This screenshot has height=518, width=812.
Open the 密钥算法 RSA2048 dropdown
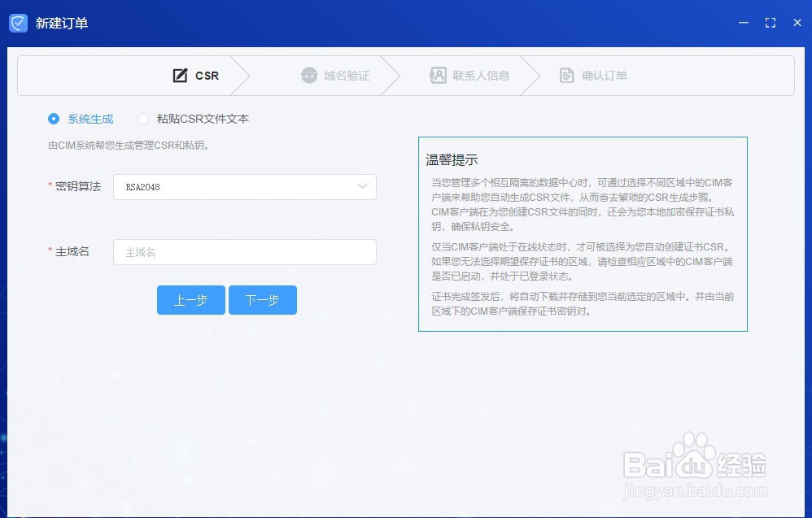pos(244,187)
